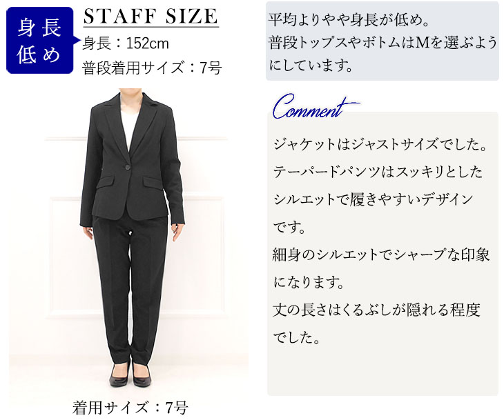Image resolution: width=504 pixels, height=420 pixels.
Task: Click the cursive Comment heading
Action: tap(313, 107)
